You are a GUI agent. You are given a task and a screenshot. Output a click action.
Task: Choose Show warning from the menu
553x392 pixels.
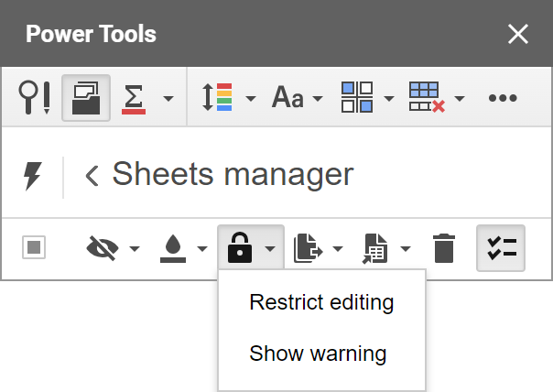[x=318, y=354]
